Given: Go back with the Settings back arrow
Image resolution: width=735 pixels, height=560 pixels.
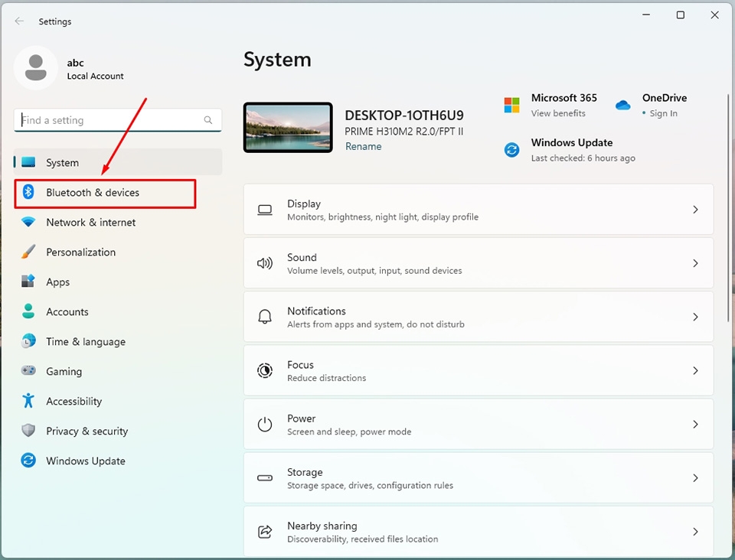Looking at the screenshot, I should point(19,21).
